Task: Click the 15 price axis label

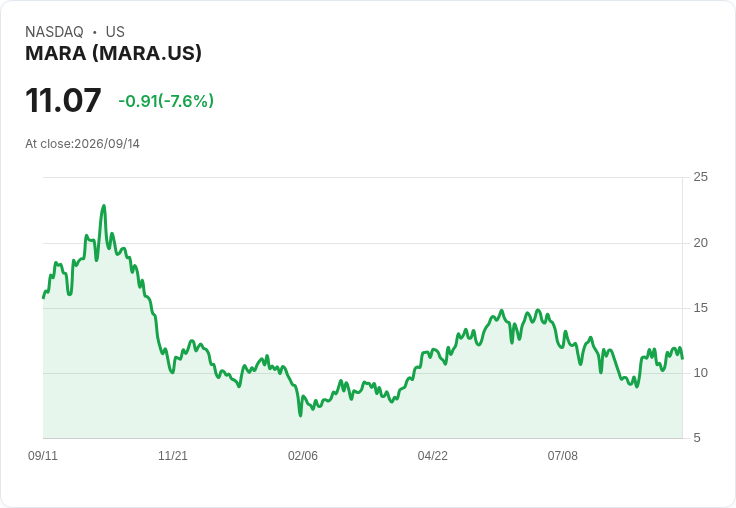Action: (700, 308)
